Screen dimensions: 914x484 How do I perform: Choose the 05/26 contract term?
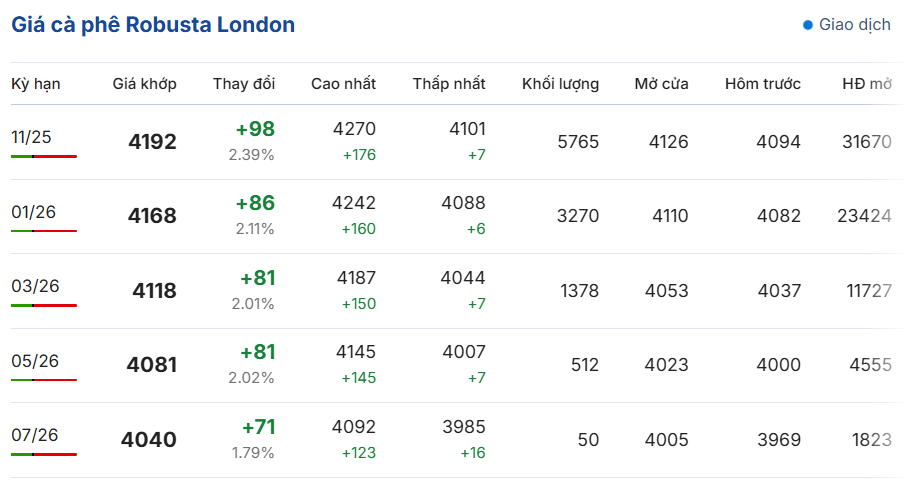pyautogui.click(x=35, y=361)
